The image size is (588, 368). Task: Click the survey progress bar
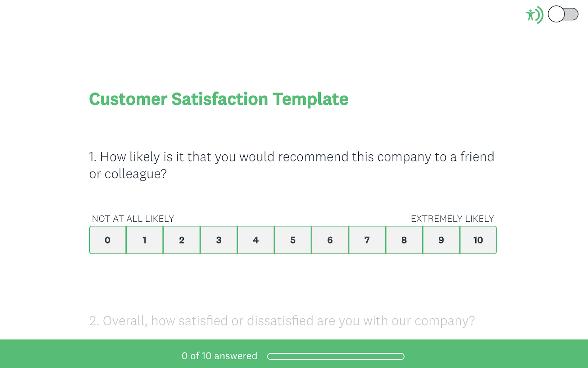(336, 356)
